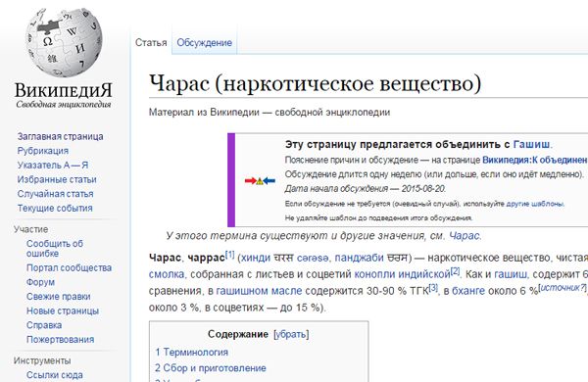Click Сообщить об ошибке link
Image resolution: width=588 pixels, height=382 pixels.
[55, 248]
